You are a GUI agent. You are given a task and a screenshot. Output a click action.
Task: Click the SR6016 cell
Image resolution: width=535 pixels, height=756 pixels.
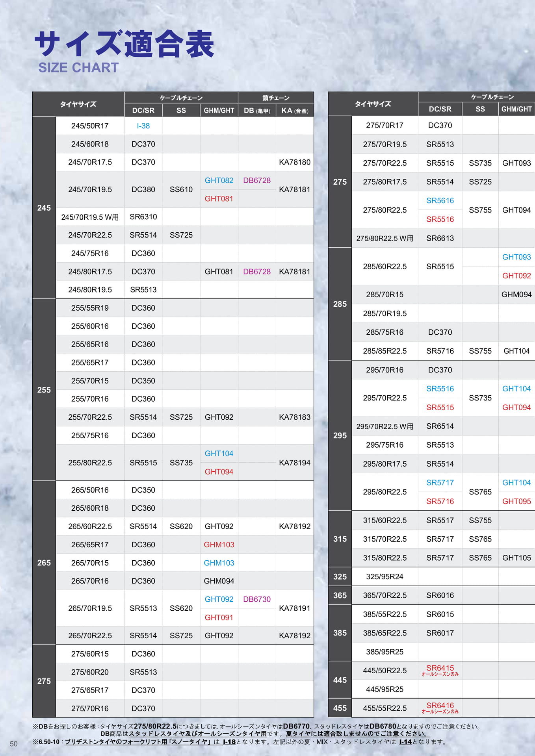click(x=440, y=595)
